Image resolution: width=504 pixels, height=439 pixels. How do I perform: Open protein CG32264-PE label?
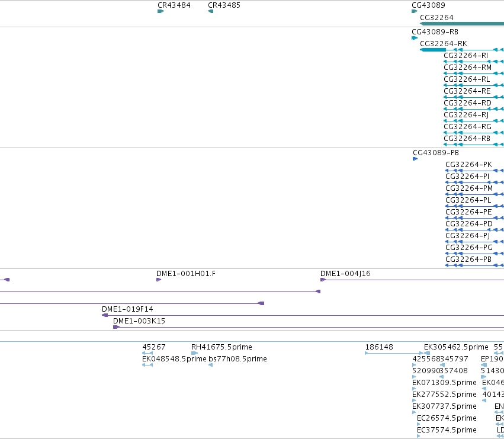[x=468, y=212]
